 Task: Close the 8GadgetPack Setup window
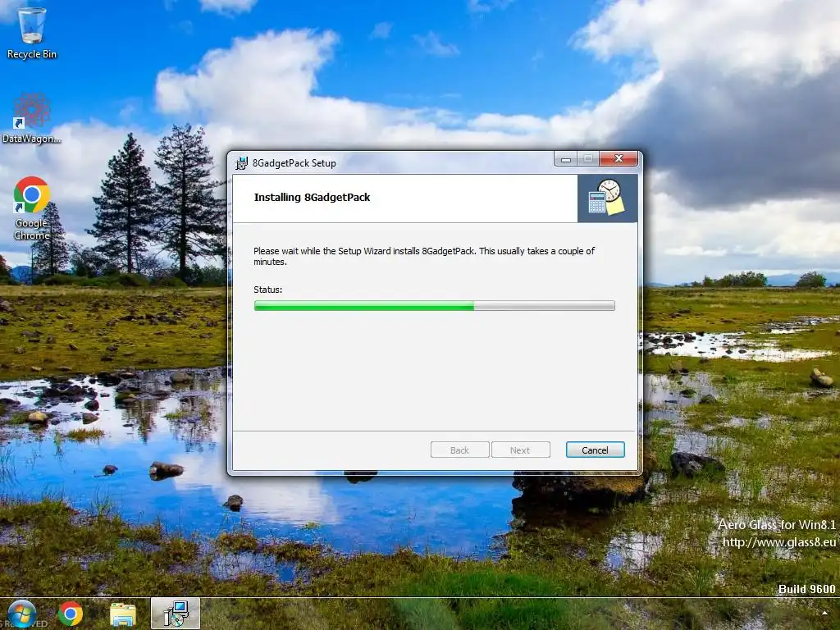pos(619,158)
